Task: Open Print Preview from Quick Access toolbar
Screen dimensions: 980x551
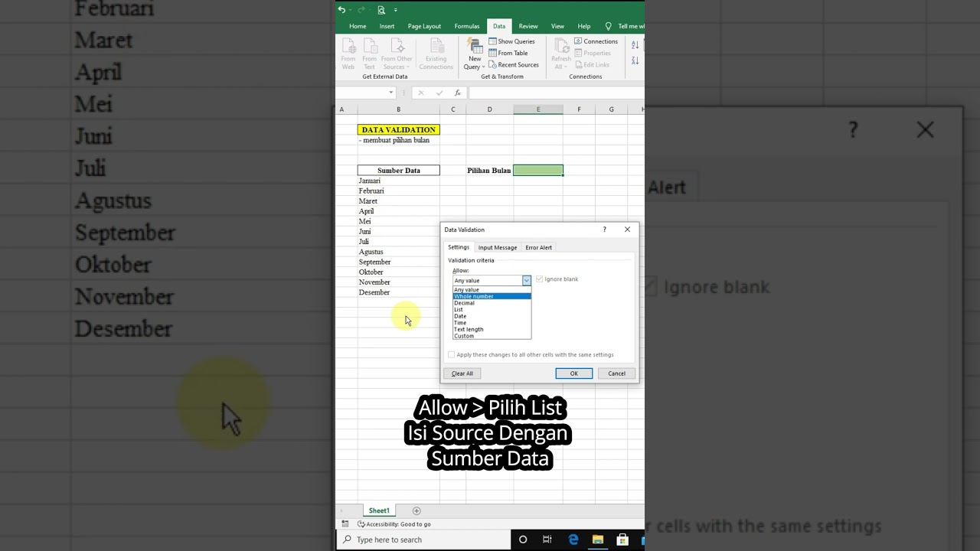Action: tap(381, 10)
